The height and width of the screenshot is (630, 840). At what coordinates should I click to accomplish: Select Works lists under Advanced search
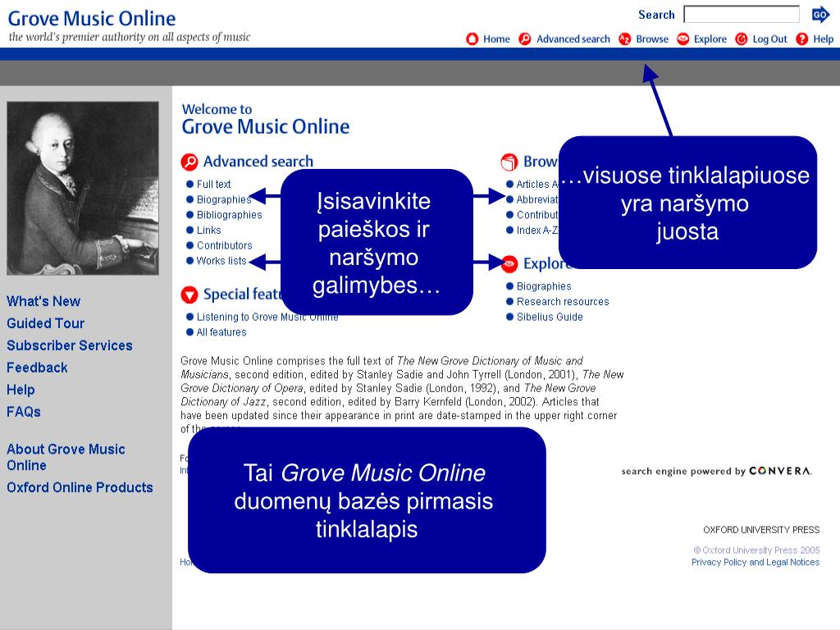coord(221,261)
